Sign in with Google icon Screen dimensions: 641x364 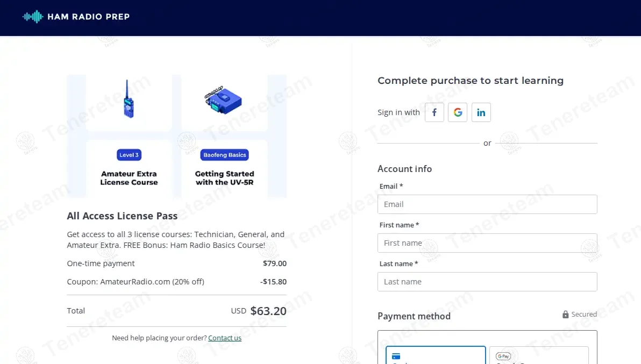[x=458, y=112]
